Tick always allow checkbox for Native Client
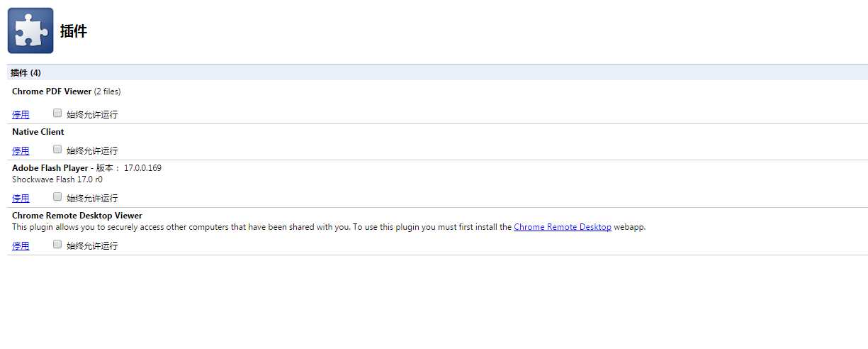Screen dimensions: 868x349 57,149
